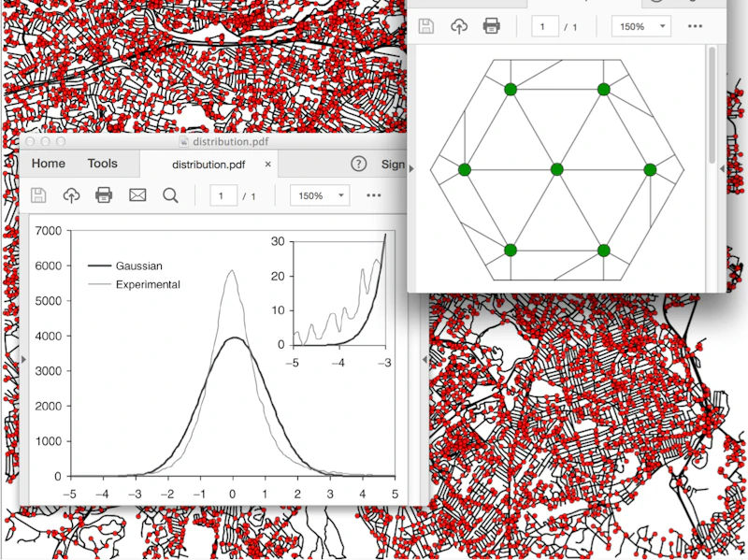748x560 pixels.
Task: Click the save icon in distribution.pdf toolbar
Action: 38,195
